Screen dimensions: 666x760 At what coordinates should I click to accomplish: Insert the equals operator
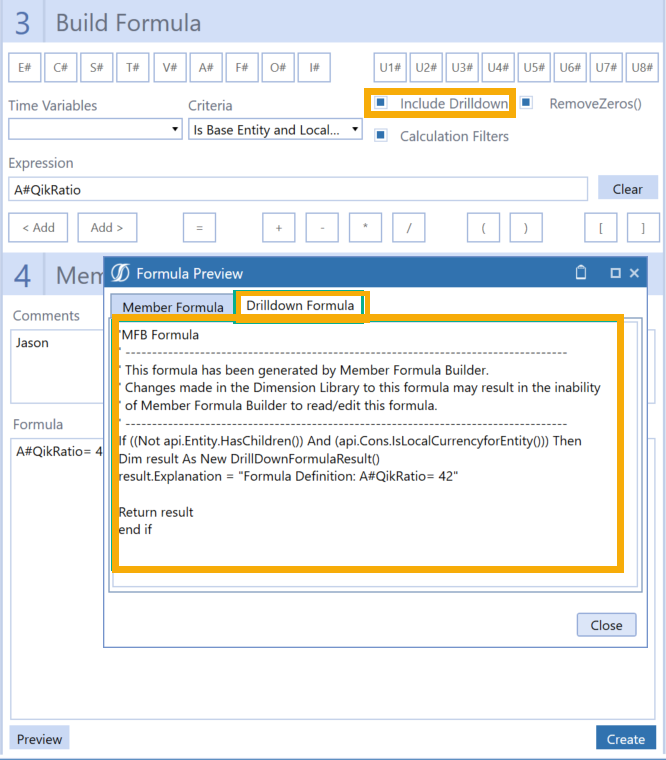[x=199, y=228]
